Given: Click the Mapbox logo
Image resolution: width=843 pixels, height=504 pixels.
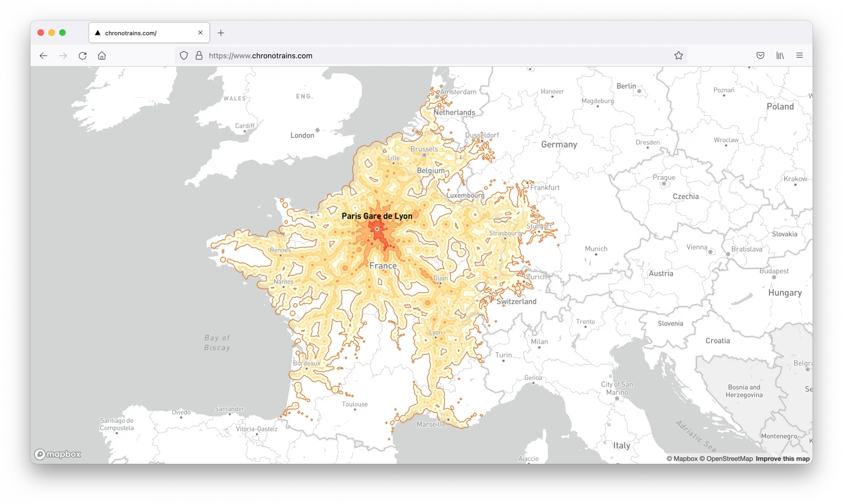Looking at the screenshot, I should (x=57, y=454).
